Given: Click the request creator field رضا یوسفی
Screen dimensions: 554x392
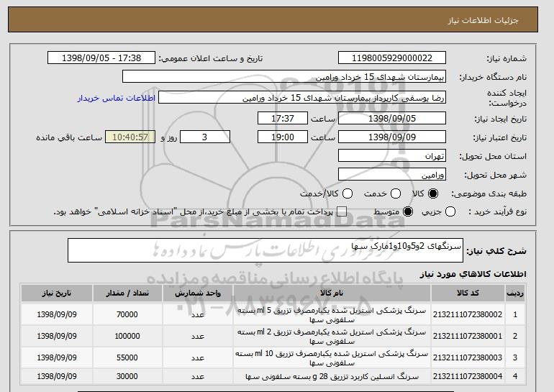Looking at the screenshot, I should pos(302,98).
